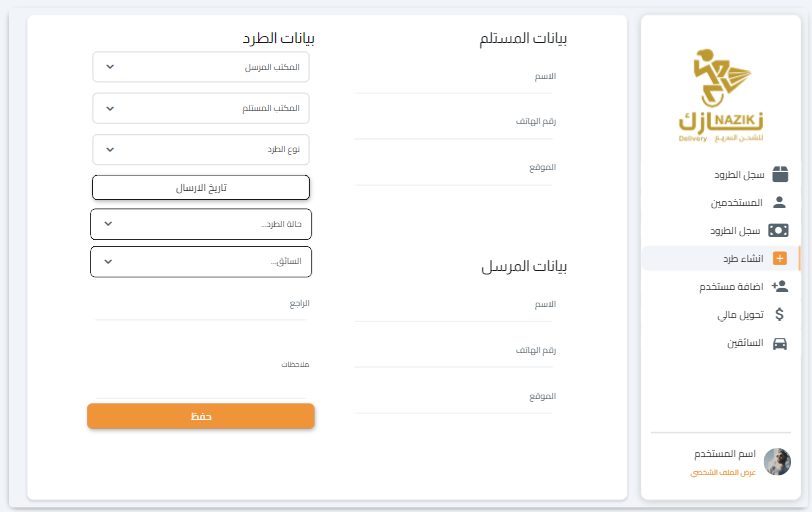Expand the السائق dropdown
The height and width of the screenshot is (512, 812).
point(201,262)
